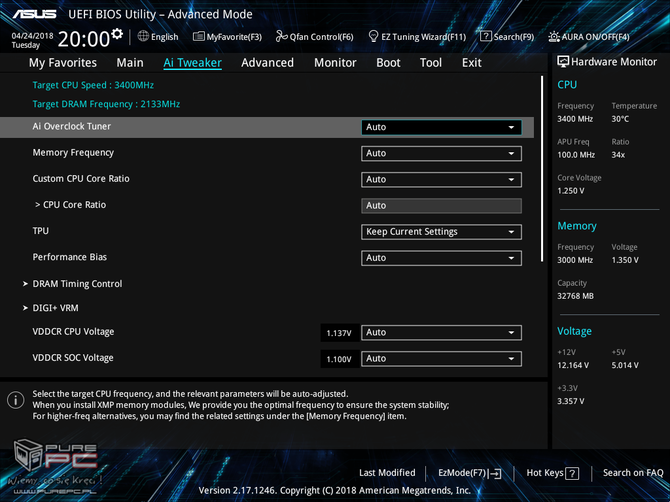Click the 1.137V CPU voltage readout
670x502 pixels.
click(x=339, y=333)
